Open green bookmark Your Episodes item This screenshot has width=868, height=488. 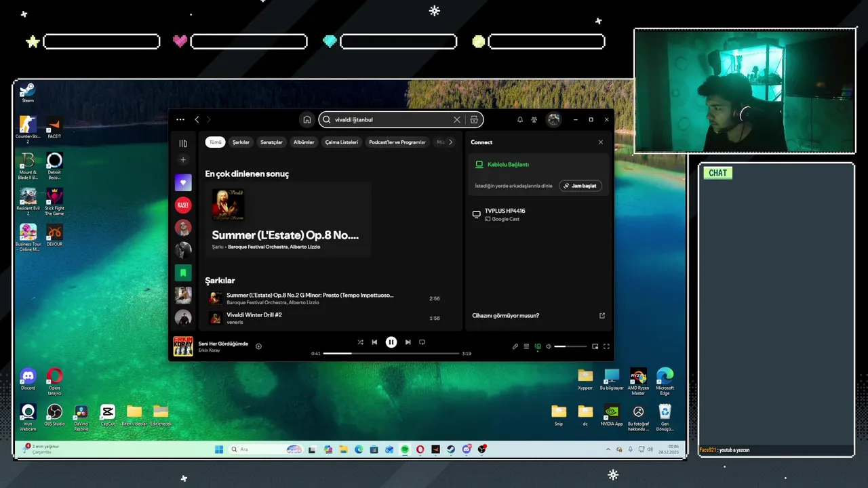[x=183, y=272]
